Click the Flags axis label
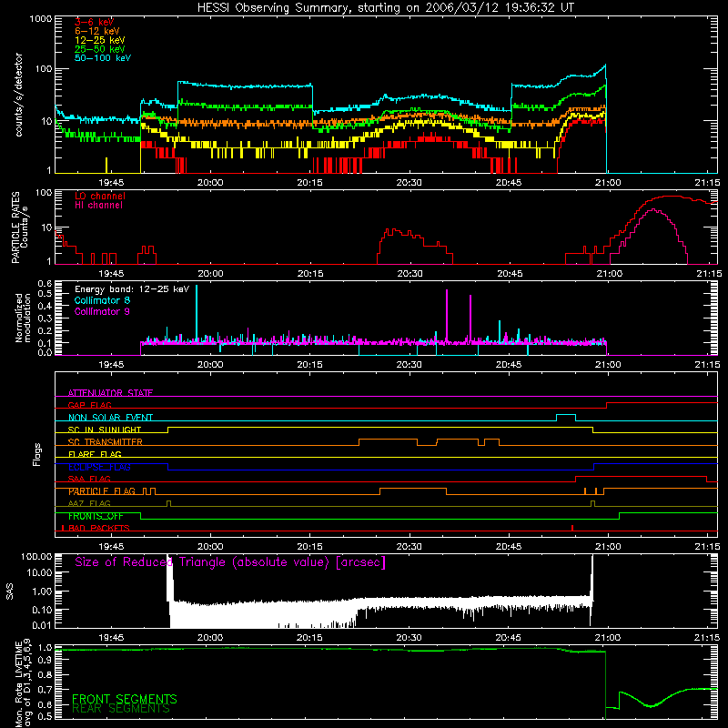The image size is (728, 728). pos(36,454)
